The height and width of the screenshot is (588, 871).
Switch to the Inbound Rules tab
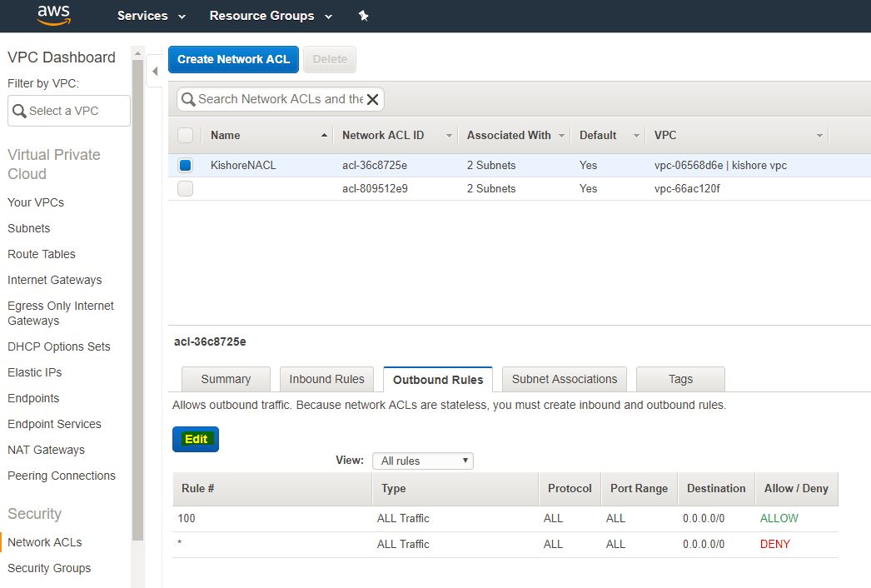coord(326,379)
